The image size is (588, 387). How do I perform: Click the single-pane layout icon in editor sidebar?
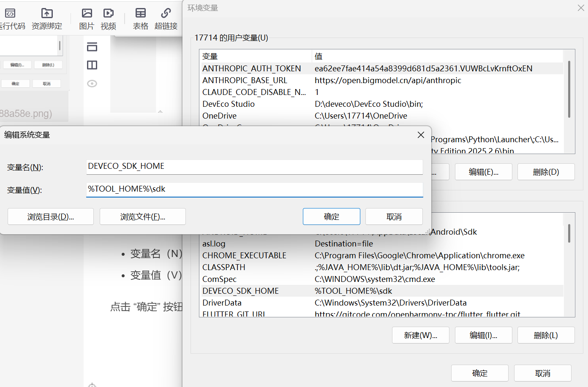click(x=92, y=47)
